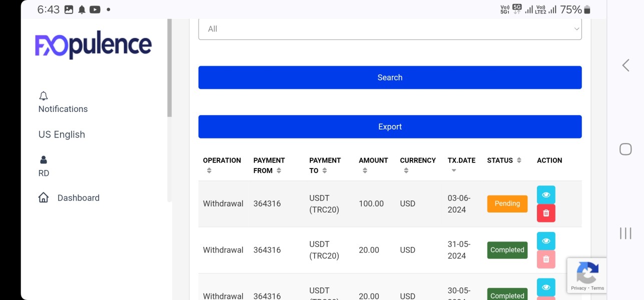
Task: Tap the Android recent apps button
Action: [625, 233]
